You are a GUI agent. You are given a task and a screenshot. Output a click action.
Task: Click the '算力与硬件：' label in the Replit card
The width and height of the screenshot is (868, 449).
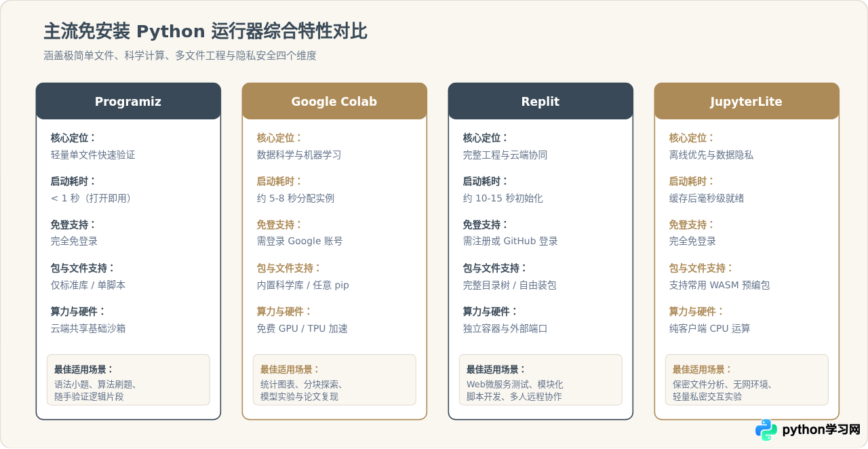[490, 311]
